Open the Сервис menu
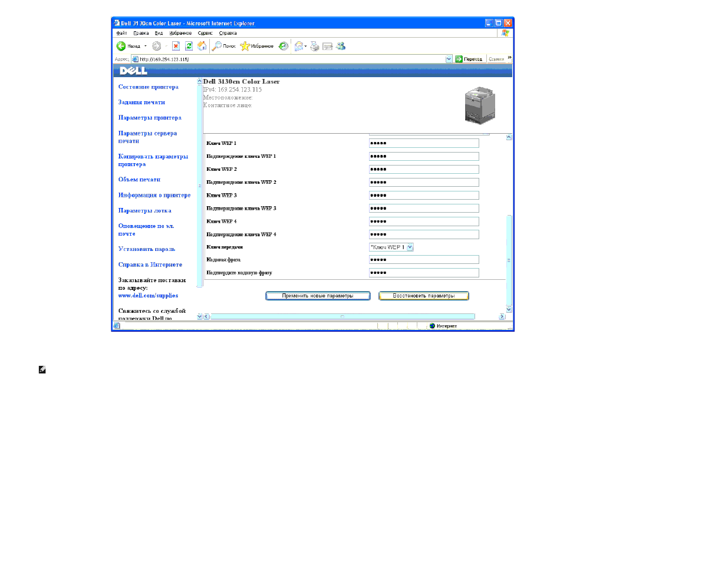This screenshot has height=562, width=728. [205, 33]
